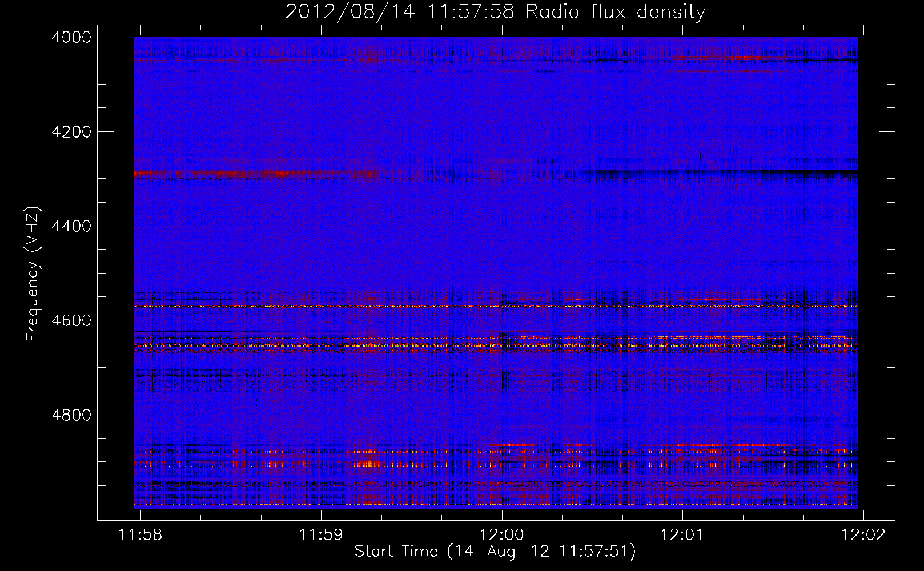This screenshot has width=924, height=571.
Task: Click the 4000 frequency axis label
Action: point(71,37)
